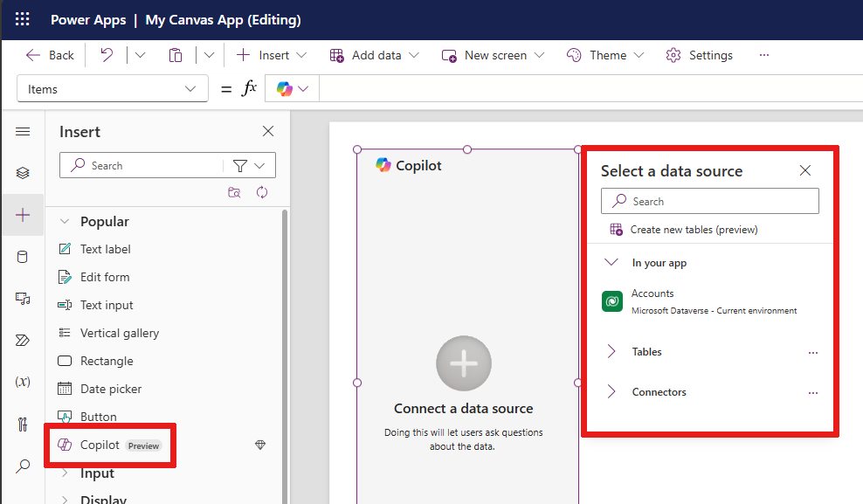The height and width of the screenshot is (504, 863).
Task: Click the Search icon in the left rail
Action: coord(23,466)
